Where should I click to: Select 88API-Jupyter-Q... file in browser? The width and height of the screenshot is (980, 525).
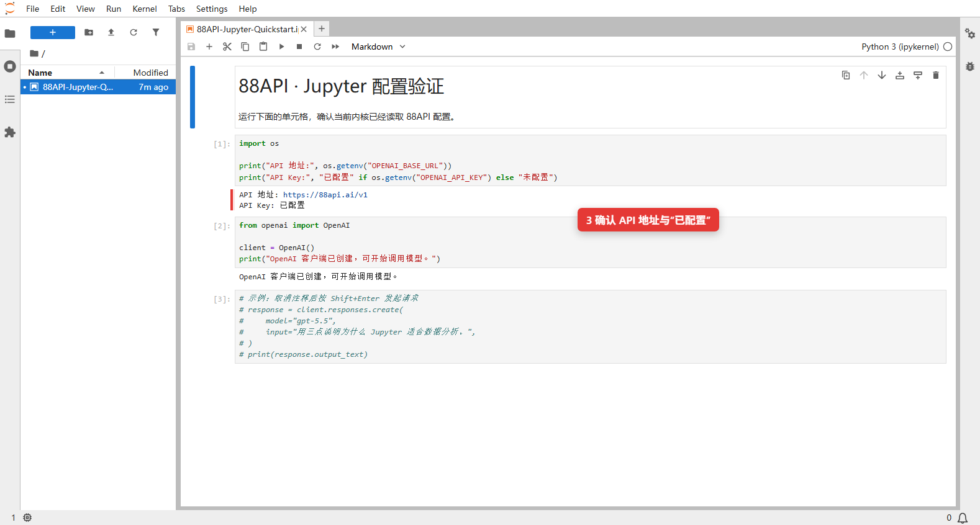(x=98, y=87)
